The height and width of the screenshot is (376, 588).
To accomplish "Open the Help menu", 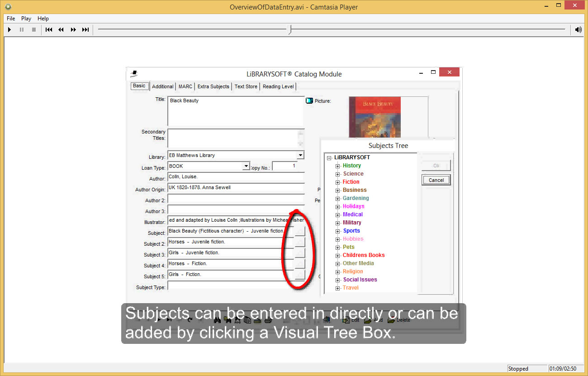I will tap(43, 19).
